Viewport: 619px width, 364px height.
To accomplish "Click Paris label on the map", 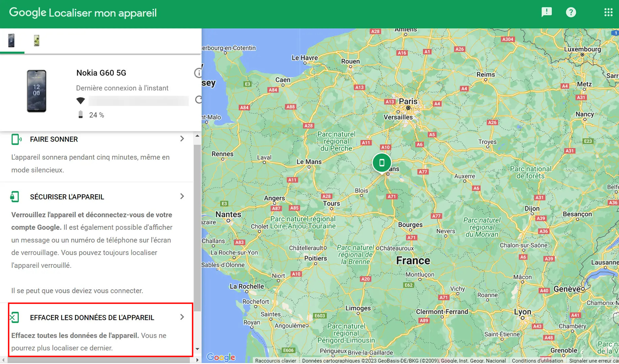I will 408,101.
